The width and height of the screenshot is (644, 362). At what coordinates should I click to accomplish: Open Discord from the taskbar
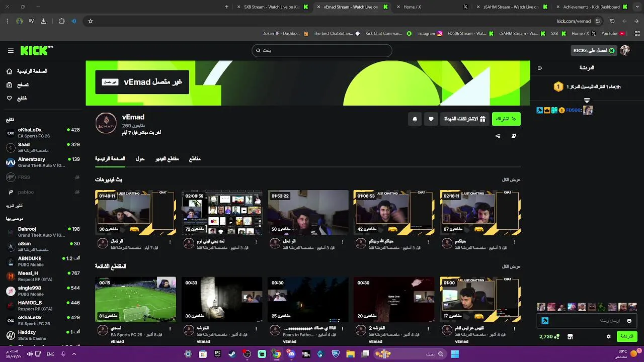(291, 354)
